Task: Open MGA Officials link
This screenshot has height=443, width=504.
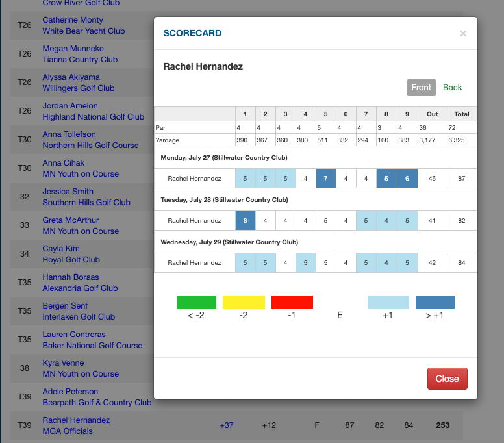Action: [x=68, y=431]
